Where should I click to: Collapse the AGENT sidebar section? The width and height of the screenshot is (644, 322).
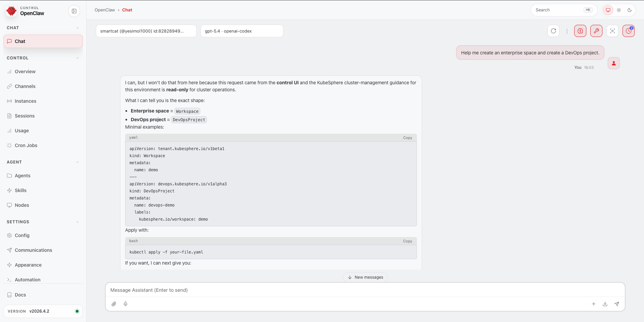coord(77,162)
